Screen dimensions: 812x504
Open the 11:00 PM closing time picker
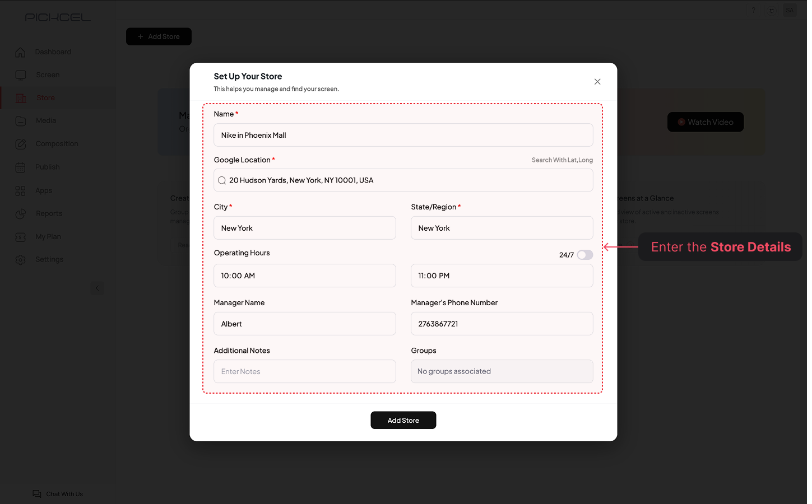click(502, 276)
